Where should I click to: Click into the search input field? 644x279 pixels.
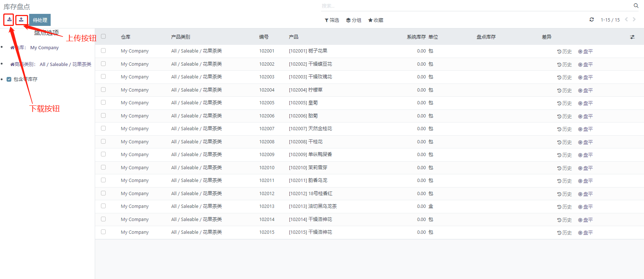click(x=474, y=6)
